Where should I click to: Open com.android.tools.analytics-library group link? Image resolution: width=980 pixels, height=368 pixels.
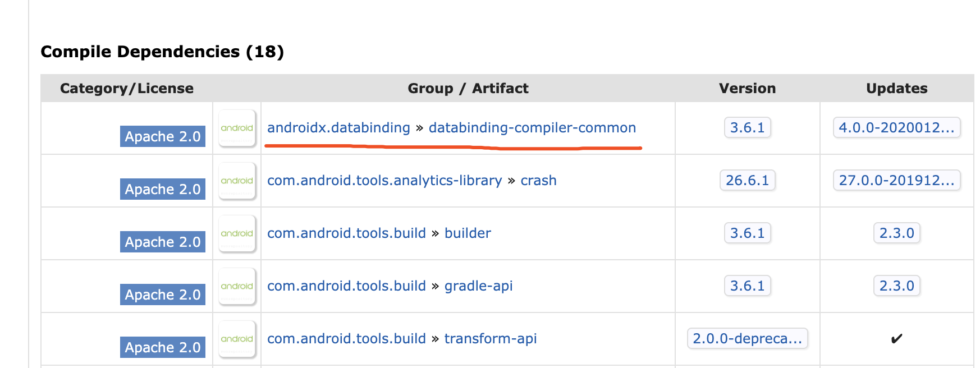point(384,181)
